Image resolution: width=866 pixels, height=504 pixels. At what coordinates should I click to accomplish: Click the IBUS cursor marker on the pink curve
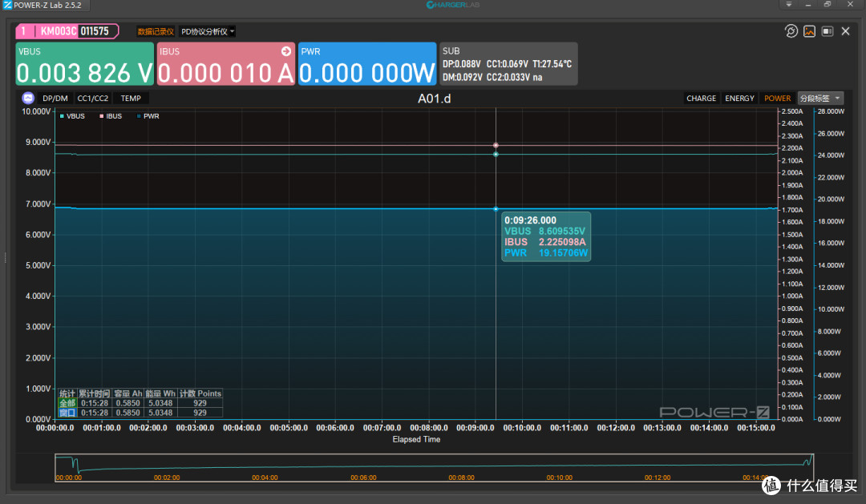(x=496, y=145)
